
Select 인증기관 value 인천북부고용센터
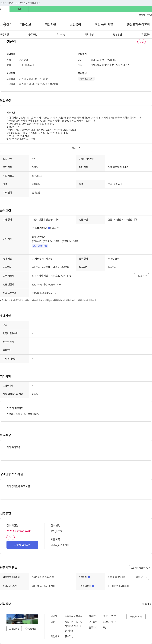pos(117,577)
